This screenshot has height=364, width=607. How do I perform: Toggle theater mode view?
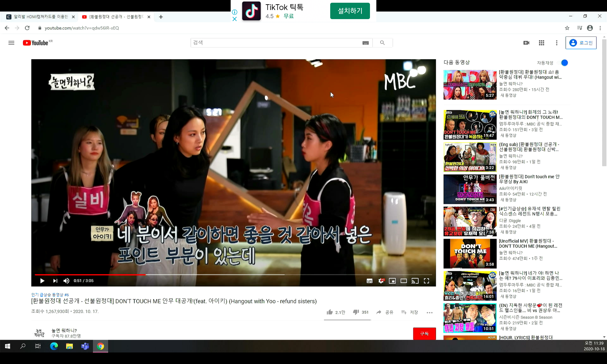pos(404,281)
